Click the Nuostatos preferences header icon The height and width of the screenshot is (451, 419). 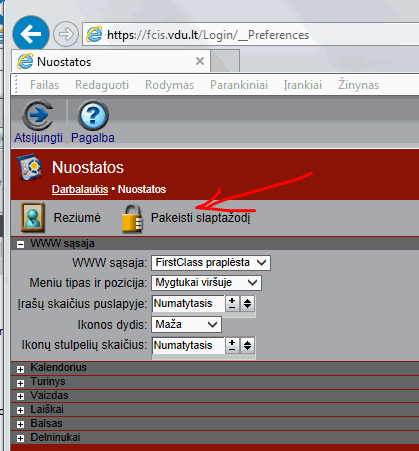tap(30, 166)
